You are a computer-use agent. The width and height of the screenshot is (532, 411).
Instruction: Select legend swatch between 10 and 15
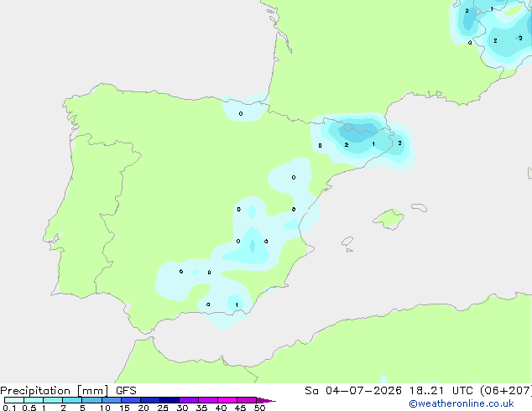click(111, 400)
